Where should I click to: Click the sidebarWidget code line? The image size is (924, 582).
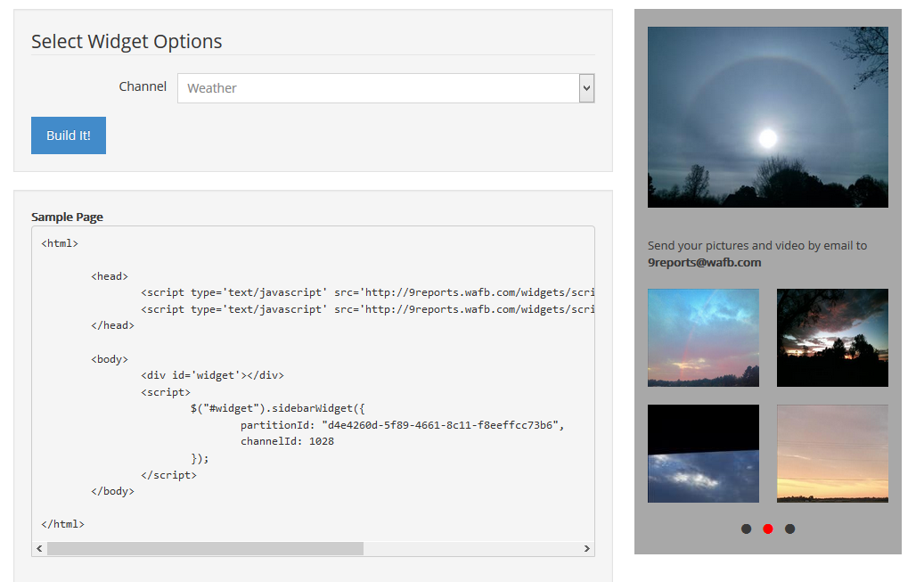click(277, 408)
